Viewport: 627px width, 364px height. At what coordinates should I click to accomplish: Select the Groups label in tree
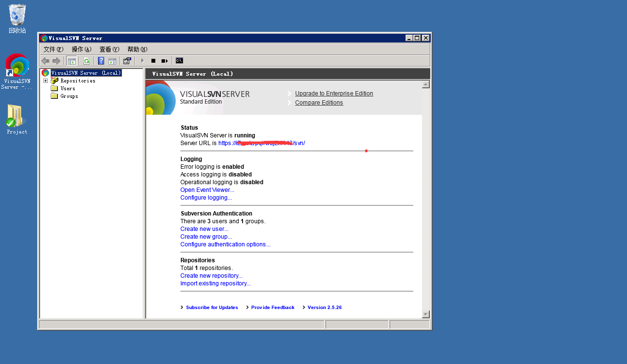coord(69,96)
